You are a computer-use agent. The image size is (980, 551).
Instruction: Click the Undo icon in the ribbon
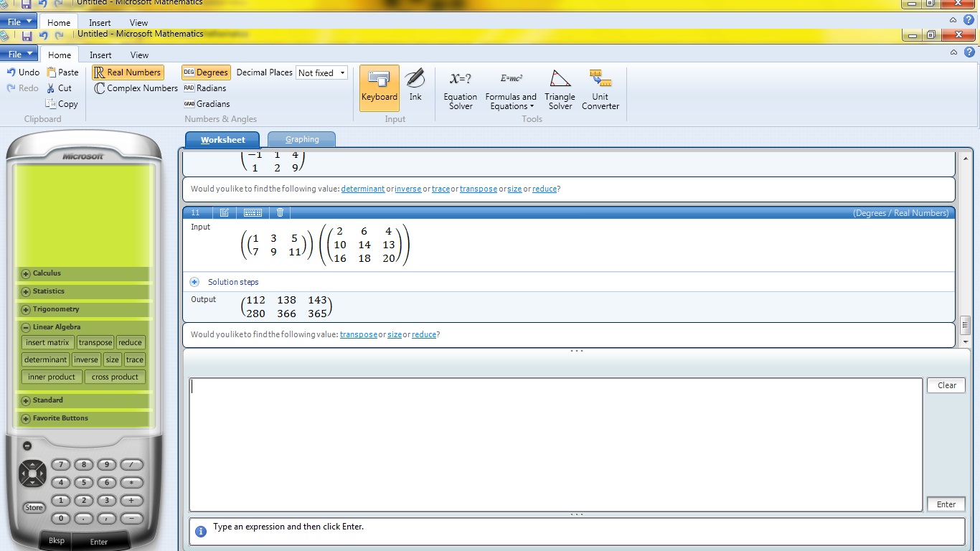[11, 72]
